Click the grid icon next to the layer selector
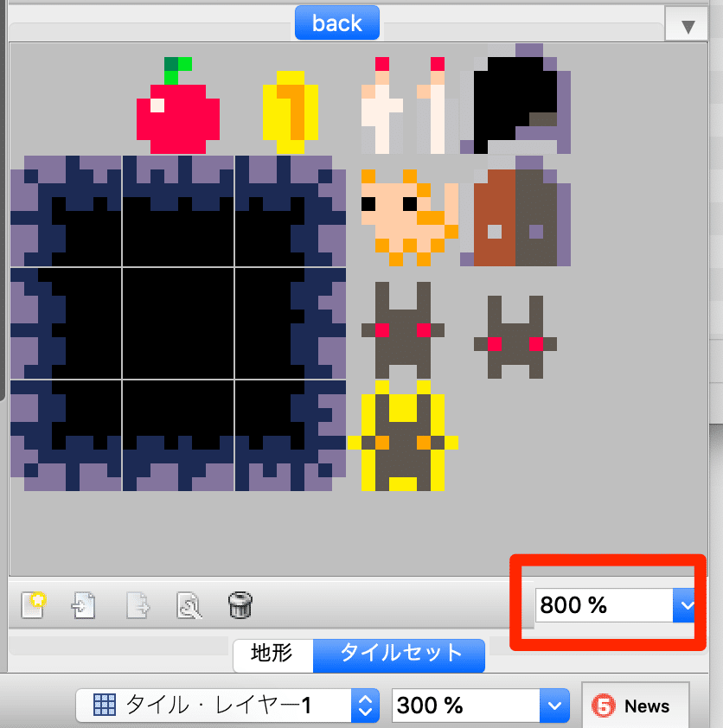The height and width of the screenshot is (728, 723). coord(103,705)
